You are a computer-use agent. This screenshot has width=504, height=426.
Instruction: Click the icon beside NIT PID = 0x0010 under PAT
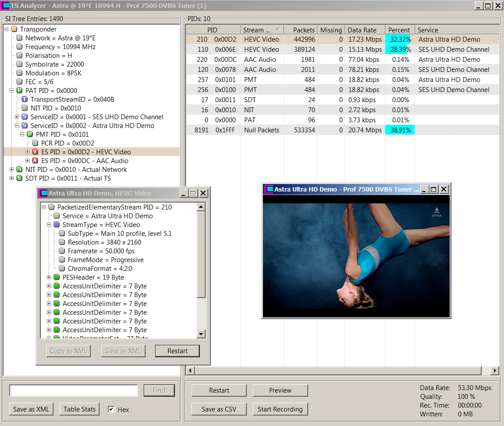pyautogui.click(x=25, y=108)
